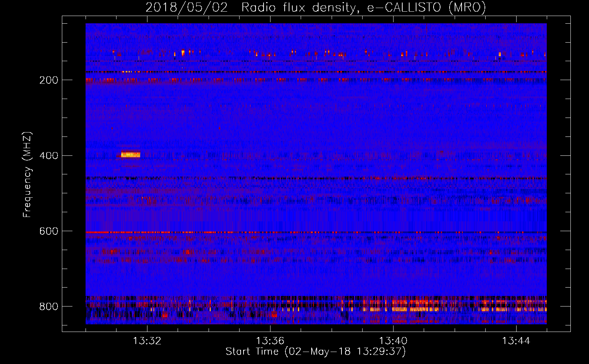Image resolution: width=589 pixels, height=364 pixels.
Task: Click the 'Start Time (02-May-18 13:29:37)' label
Action: coord(316,352)
